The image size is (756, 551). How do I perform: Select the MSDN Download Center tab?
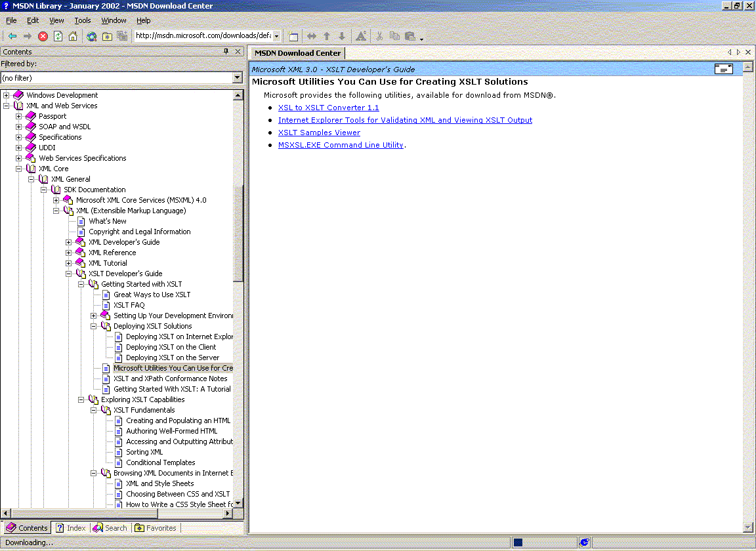297,53
